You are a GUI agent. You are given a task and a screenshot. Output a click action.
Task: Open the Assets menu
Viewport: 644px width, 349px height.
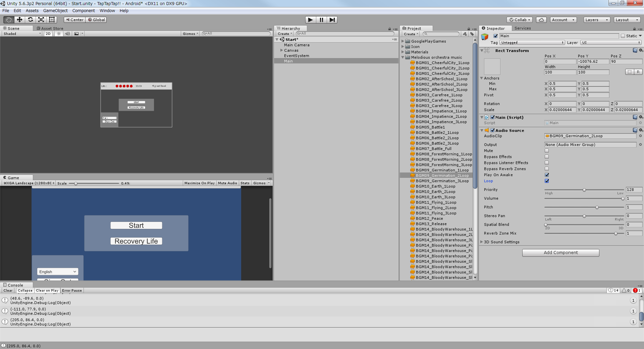point(32,11)
